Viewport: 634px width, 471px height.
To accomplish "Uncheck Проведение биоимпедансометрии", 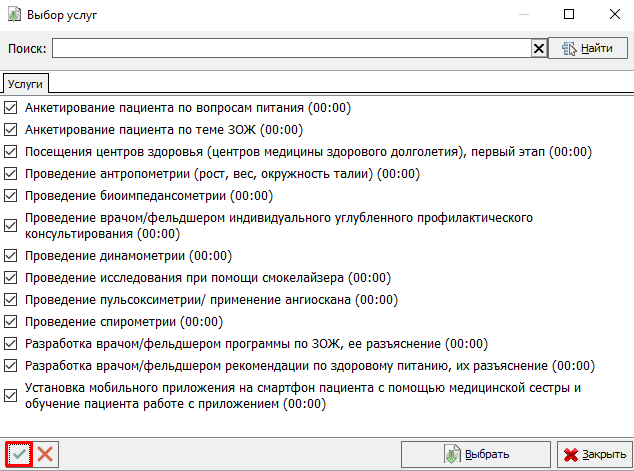I will (12, 195).
